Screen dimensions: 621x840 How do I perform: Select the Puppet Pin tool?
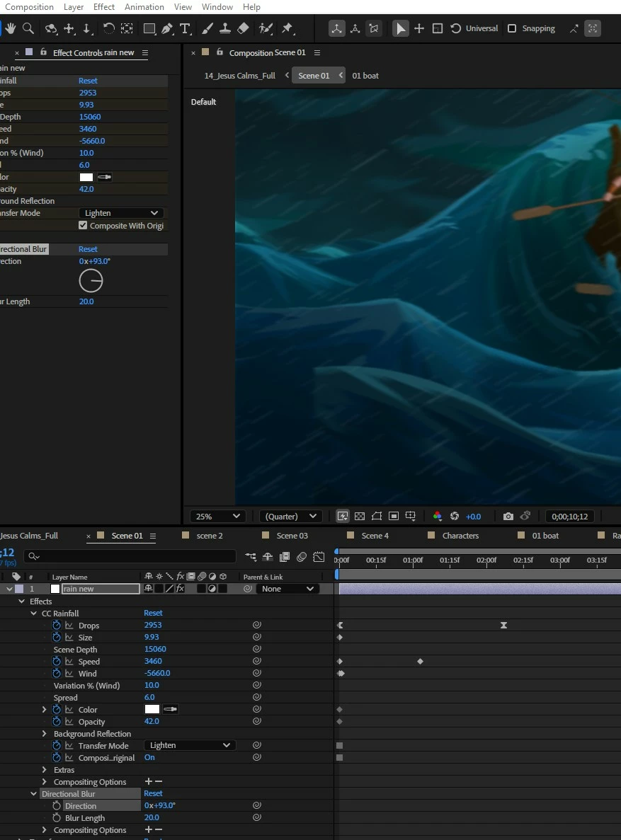(x=288, y=28)
